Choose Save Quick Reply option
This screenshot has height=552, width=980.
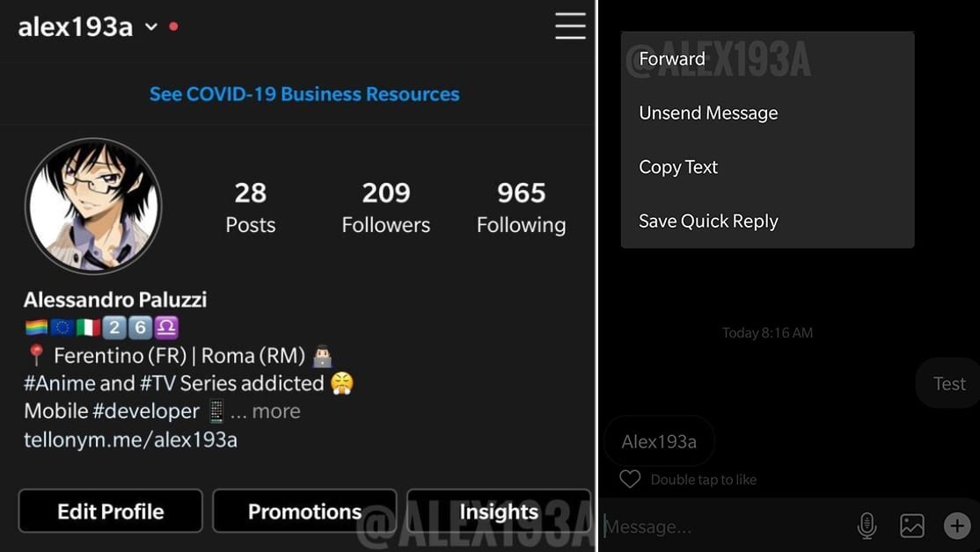click(767, 221)
